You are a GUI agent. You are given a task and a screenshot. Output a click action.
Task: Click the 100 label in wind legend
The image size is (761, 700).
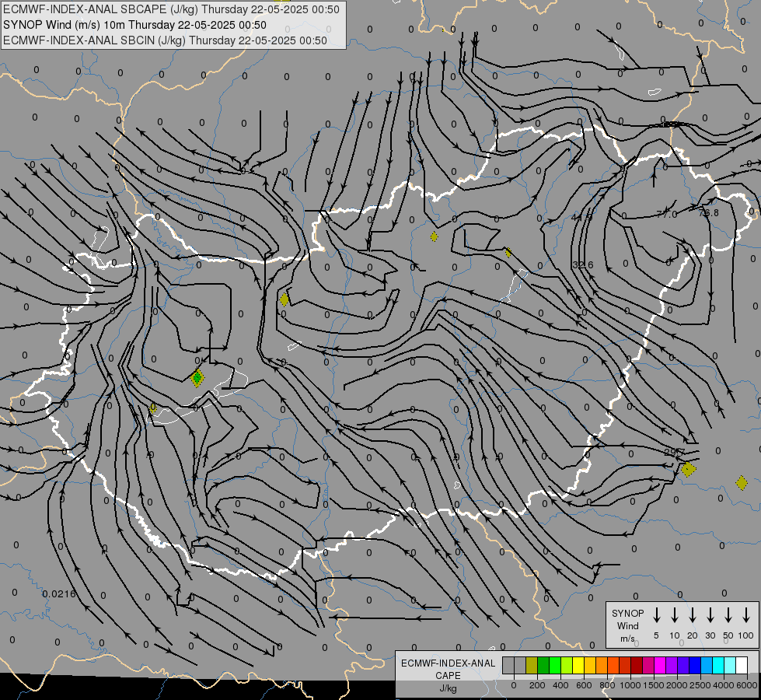tap(746, 635)
